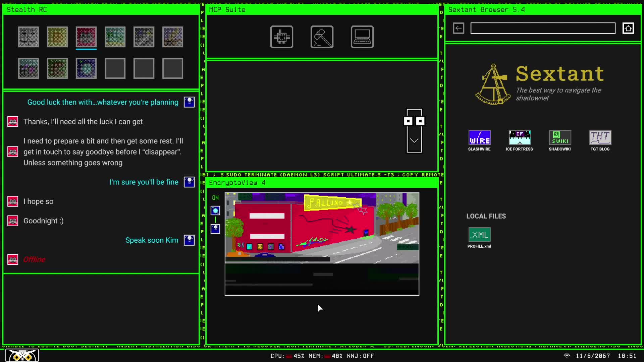Open the ICE FORTRESS bookmark
The width and height of the screenshot is (644, 362).
520,141
